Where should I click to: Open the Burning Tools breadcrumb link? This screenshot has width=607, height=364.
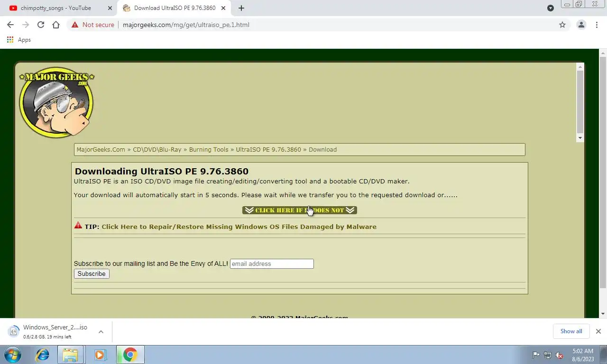[x=209, y=149]
